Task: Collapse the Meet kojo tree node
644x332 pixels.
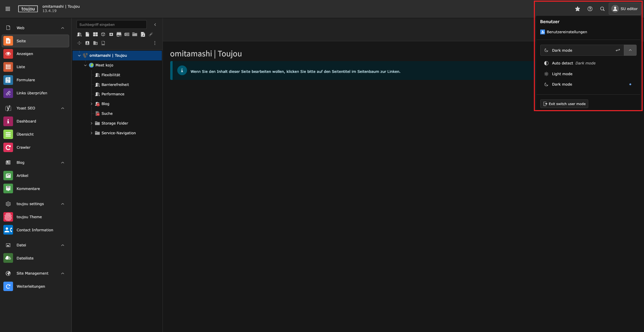Action: (x=85, y=65)
